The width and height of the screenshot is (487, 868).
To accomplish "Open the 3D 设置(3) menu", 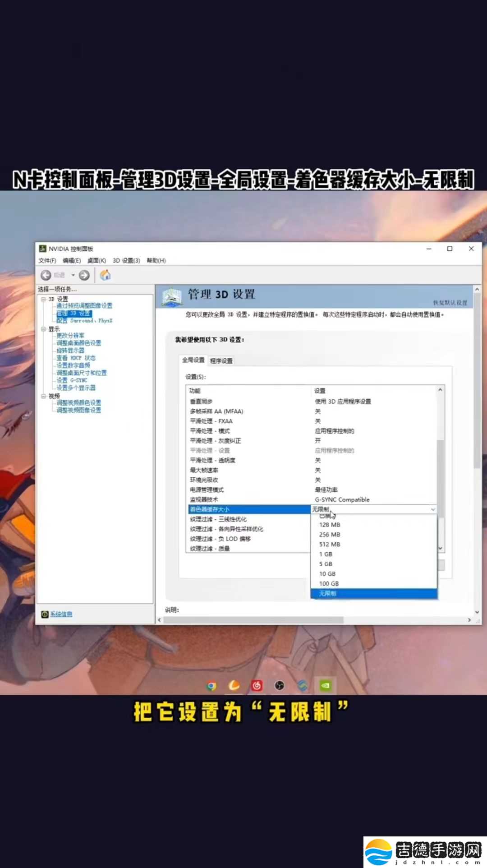I will point(126,261).
